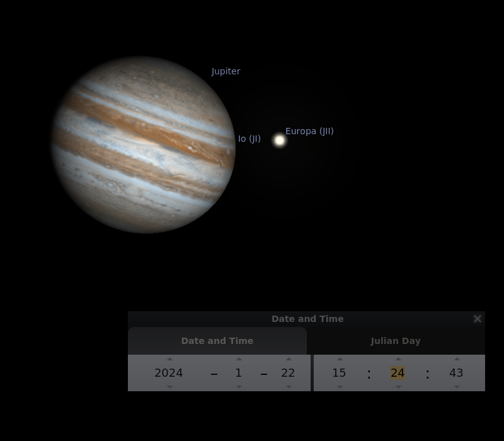The width and height of the screenshot is (504, 441).
Task: Switch to the Julian Day tab
Action: pyautogui.click(x=395, y=341)
